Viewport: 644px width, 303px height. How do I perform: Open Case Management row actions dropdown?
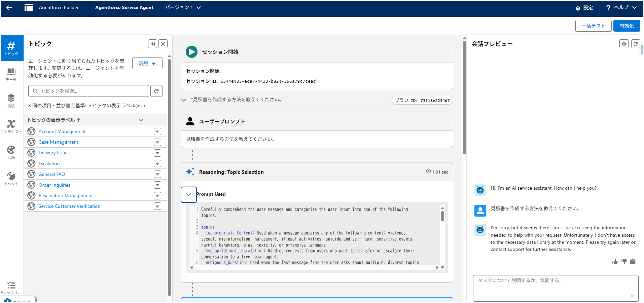(x=157, y=142)
